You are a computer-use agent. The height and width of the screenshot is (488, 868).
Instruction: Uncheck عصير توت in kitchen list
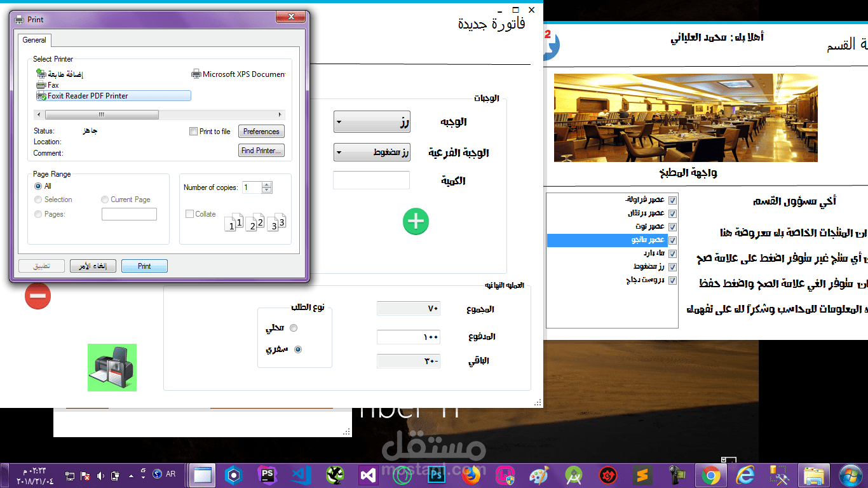click(x=672, y=227)
